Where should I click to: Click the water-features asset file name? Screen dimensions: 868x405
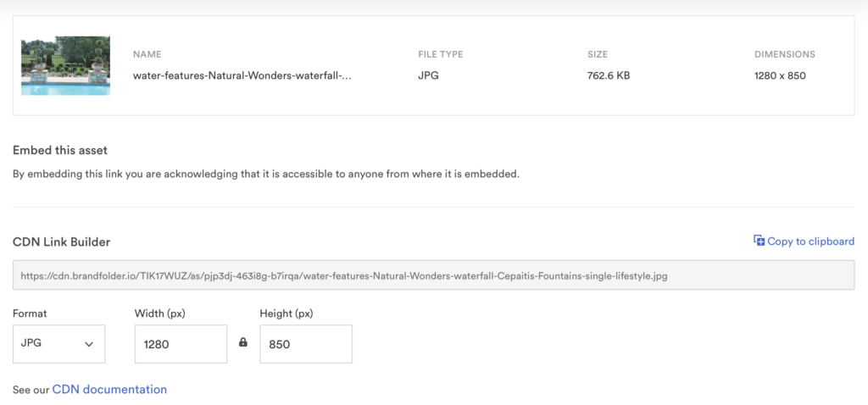coord(242,75)
